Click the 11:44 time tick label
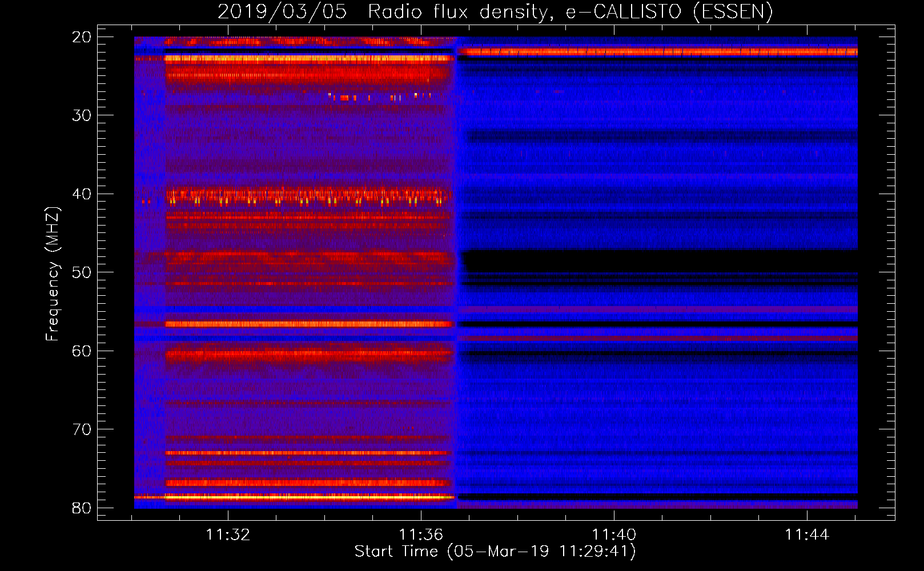The image size is (924, 571). coord(807,535)
